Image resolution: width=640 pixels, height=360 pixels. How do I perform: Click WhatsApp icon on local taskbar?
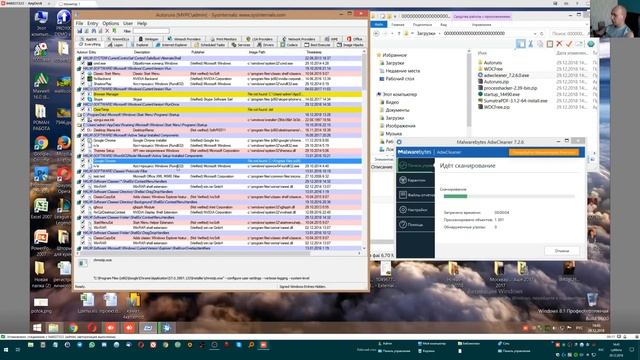92,345
